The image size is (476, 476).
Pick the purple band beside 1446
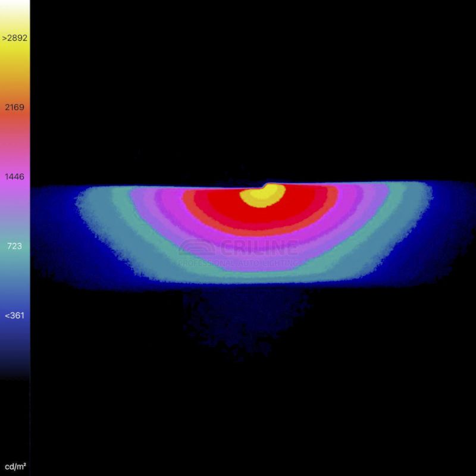(x=15, y=190)
